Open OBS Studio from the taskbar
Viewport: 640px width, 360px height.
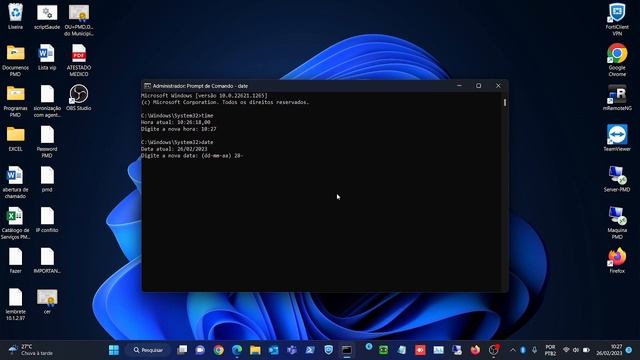(x=494, y=350)
